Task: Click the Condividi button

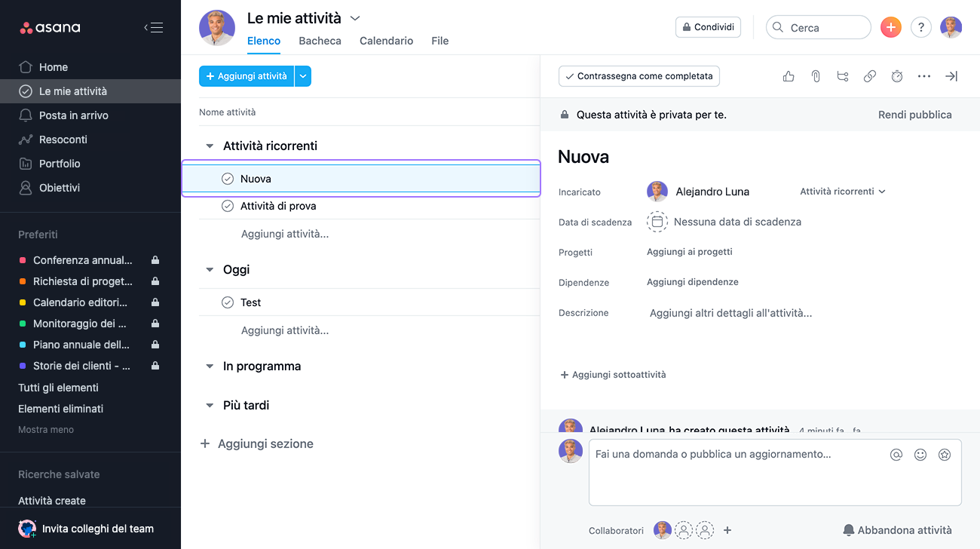Action: (x=708, y=27)
